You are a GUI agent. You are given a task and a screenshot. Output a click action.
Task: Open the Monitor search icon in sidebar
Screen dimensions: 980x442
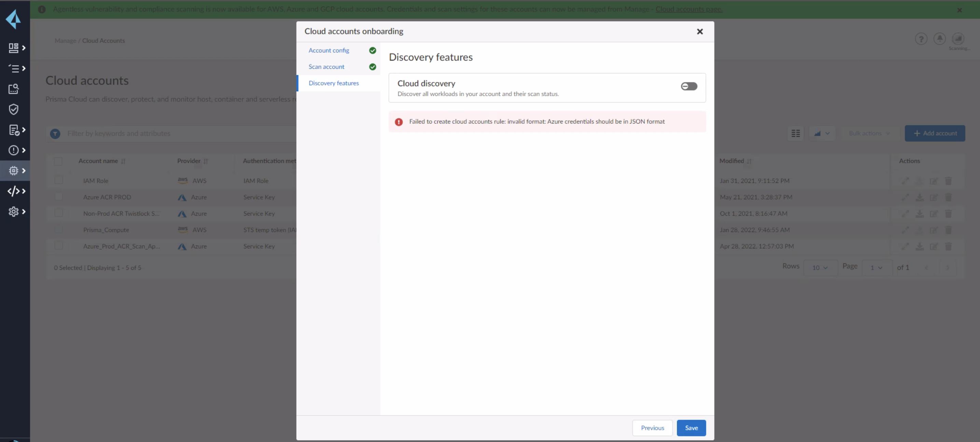tap(14, 89)
